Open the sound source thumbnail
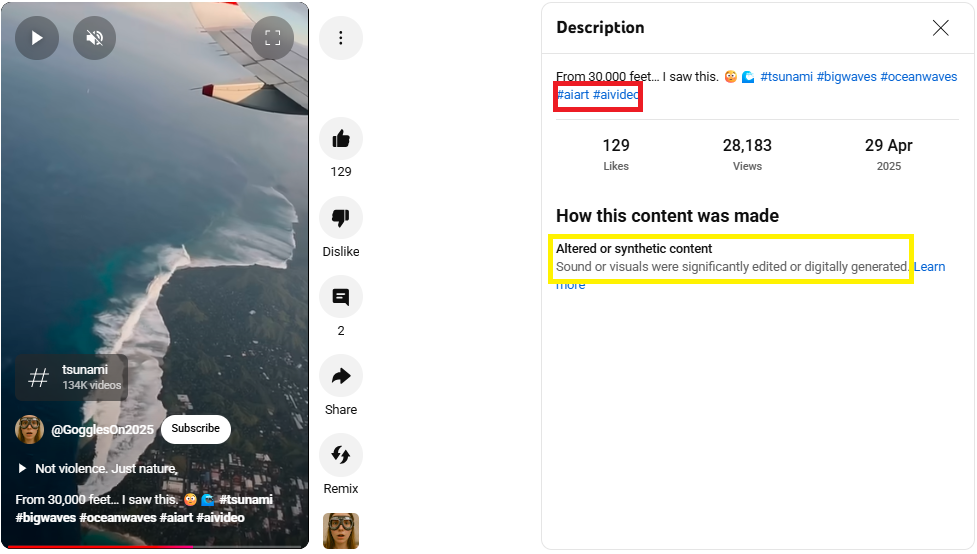Screen dimensions: 977x554 click(x=341, y=531)
